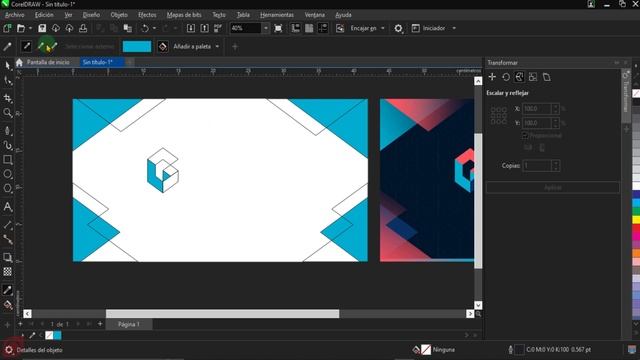The image size is (640, 360).
Task: Open the Ayuda menu
Action: (x=343, y=15)
